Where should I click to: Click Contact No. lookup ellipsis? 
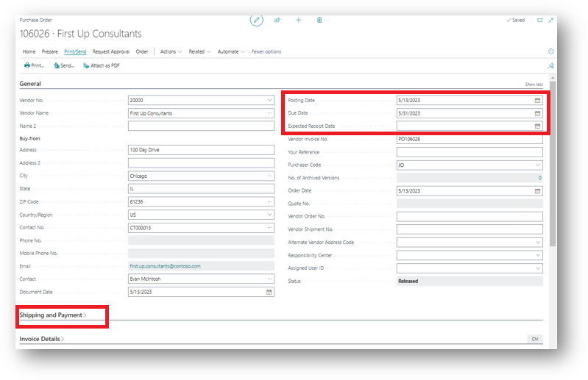point(269,228)
